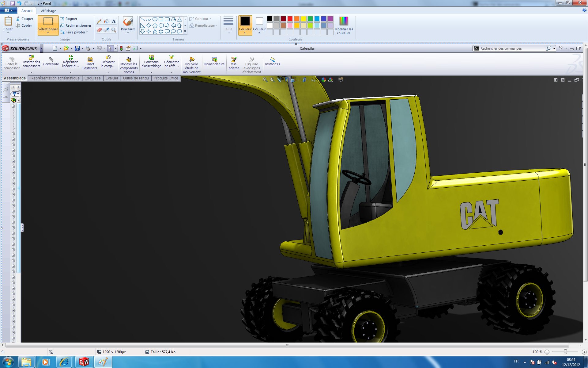588x368 pixels.
Task: Click Redimensionner to resize the image
Action: [x=76, y=25]
